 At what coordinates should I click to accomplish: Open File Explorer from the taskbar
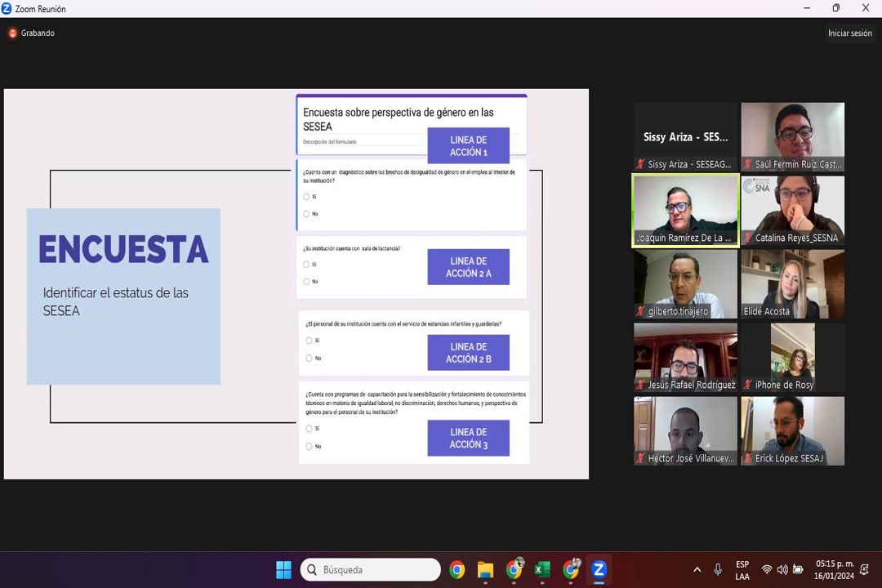[485, 570]
